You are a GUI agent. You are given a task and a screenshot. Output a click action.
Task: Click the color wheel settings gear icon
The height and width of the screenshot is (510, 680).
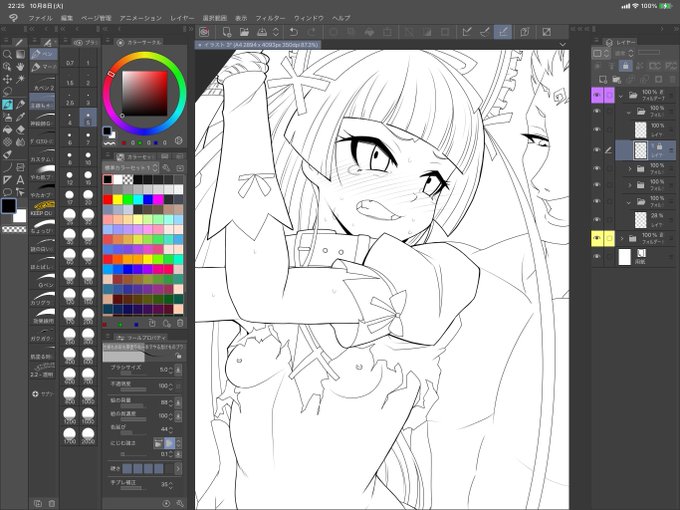[178, 141]
